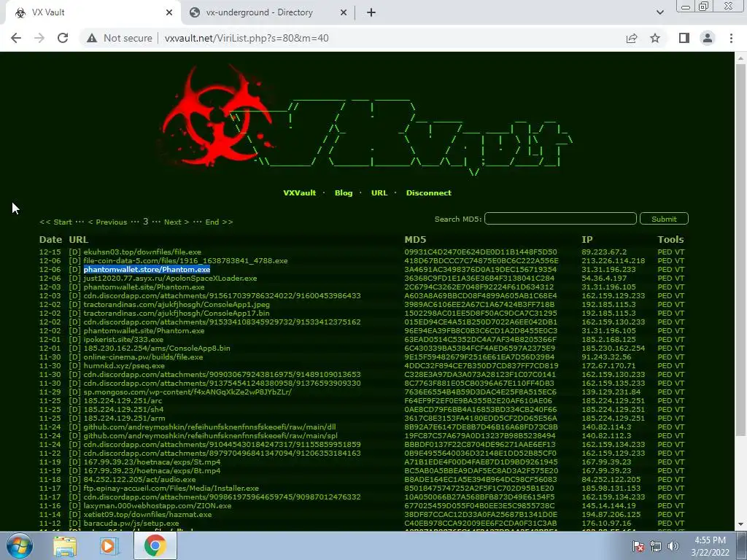Viewport: 747px width, 560px height.
Task: Open 185.224.129.251/arc link
Action: [x=123, y=400]
